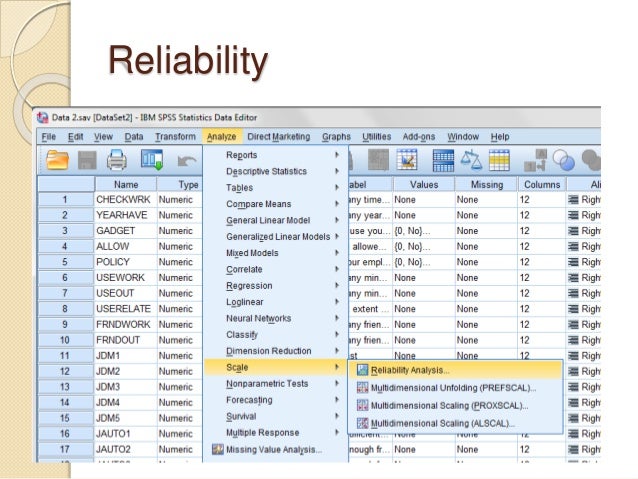638x479 pixels.
Task: Select the highlighted Scale menu item
Action: pos(276,367)
